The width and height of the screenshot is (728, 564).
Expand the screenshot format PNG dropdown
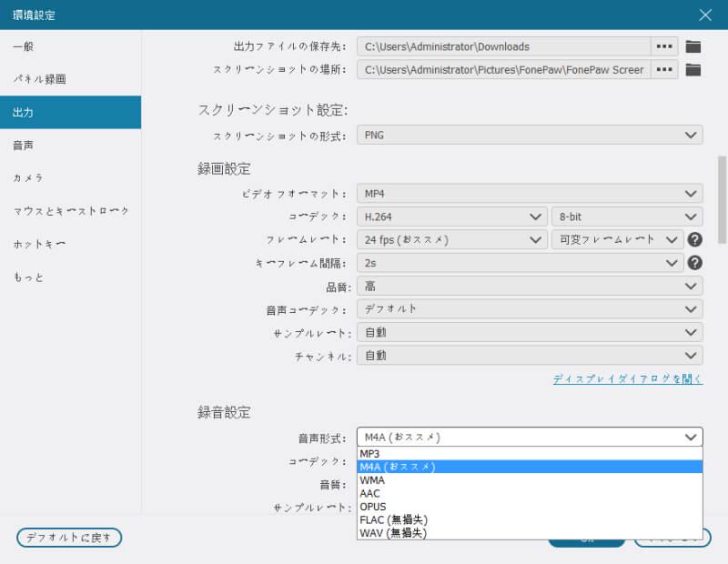tap(530, 135)
